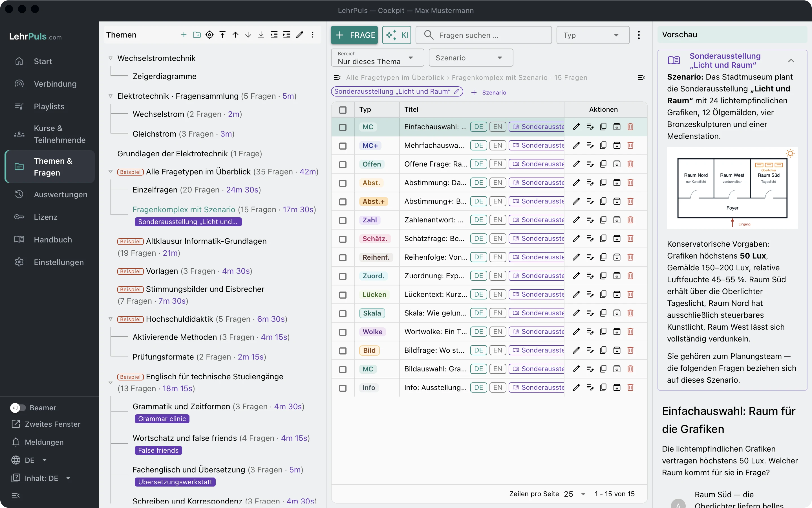The width and height of the screenshot is (812, 508).
Task: Open the Bereich dropdown showing Nur dieses Thema
Action: (x=378, y=58)
